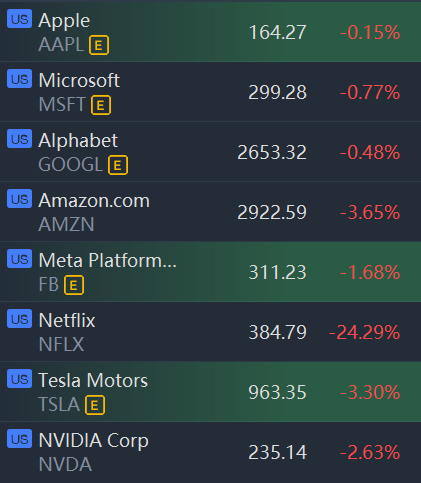The image size is (421, 483).
Task: Open the Microsoft stock name
Action: 79,80
